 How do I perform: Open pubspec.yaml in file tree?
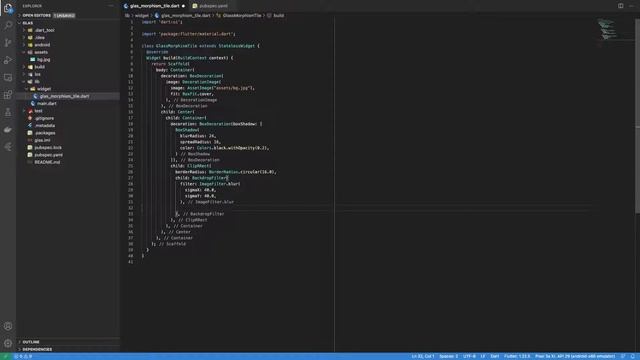(49, 155)
